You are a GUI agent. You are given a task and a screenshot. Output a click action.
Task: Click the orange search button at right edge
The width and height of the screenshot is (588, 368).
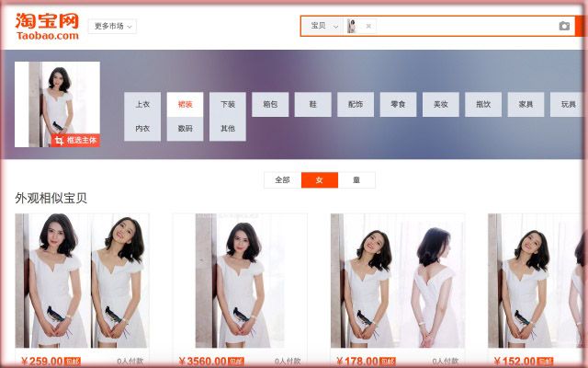click(x=580, y=26)
